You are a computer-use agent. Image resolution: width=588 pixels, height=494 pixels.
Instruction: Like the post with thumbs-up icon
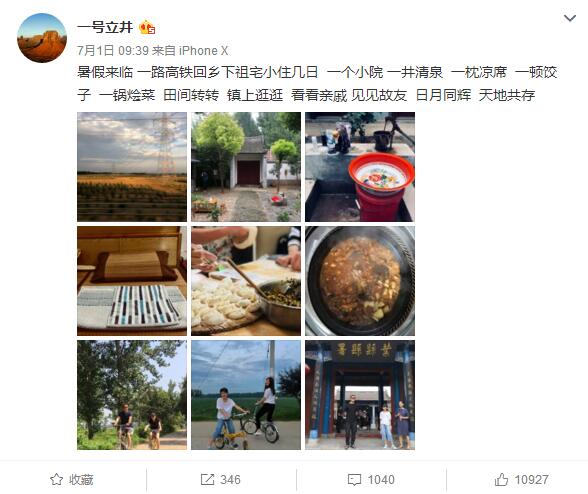501,479
